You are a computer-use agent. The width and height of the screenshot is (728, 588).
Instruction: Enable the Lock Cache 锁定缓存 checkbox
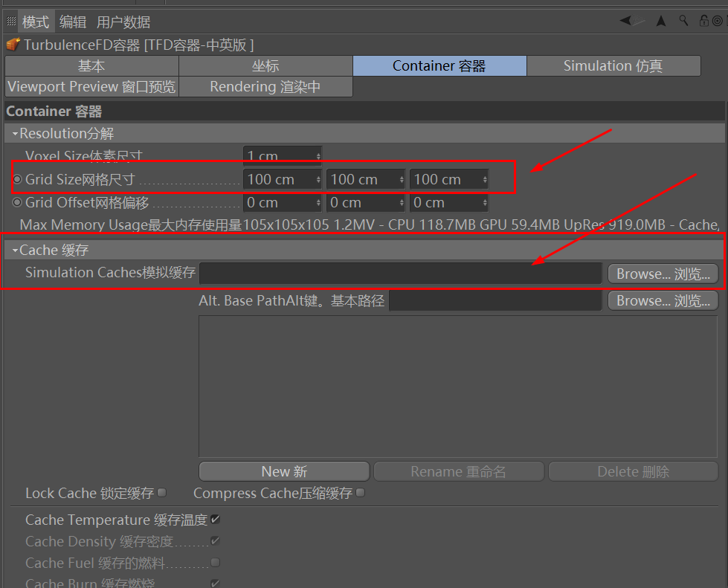point(161,492)
